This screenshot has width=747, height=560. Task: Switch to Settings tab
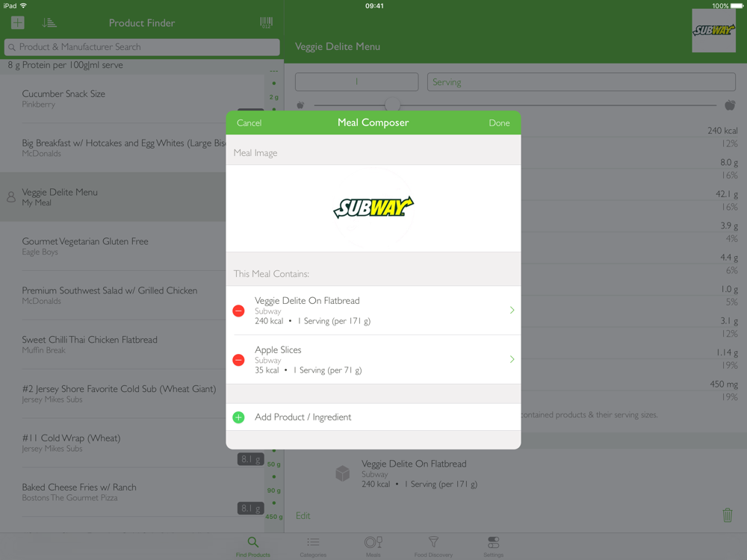click(494, 547)
